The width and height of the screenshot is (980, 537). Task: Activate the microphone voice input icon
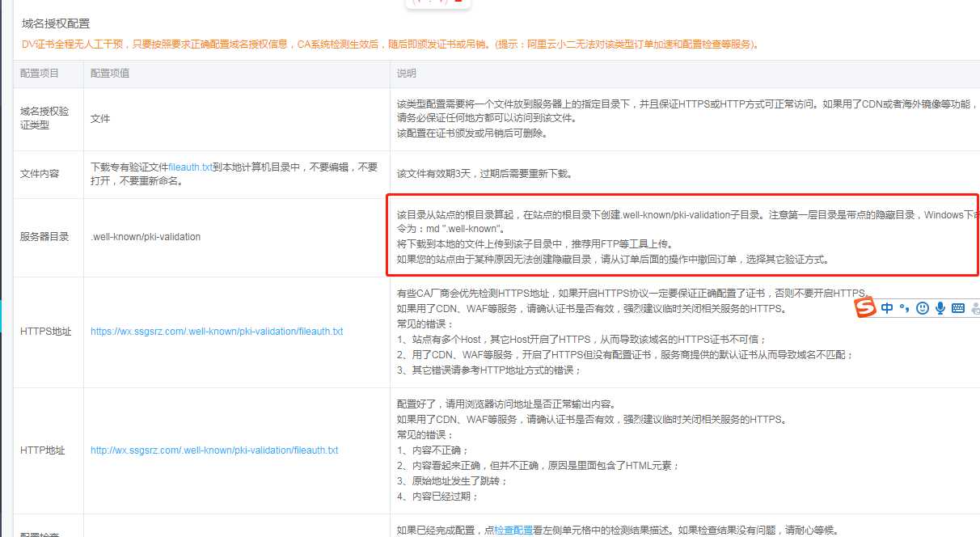[940, 308]
